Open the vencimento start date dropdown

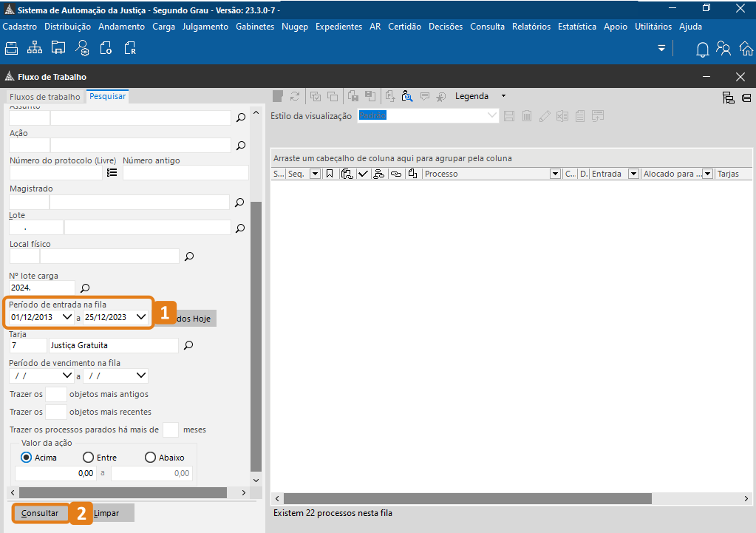(x=67, y=376)
